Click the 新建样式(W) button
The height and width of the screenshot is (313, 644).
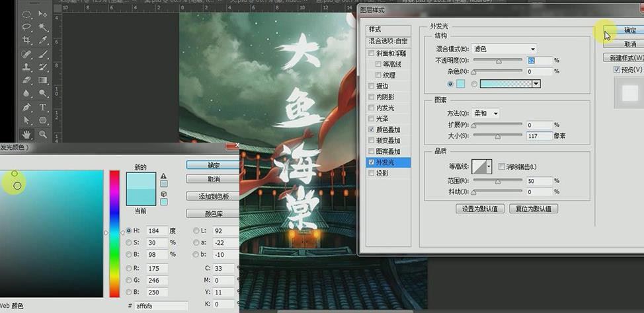624,57
